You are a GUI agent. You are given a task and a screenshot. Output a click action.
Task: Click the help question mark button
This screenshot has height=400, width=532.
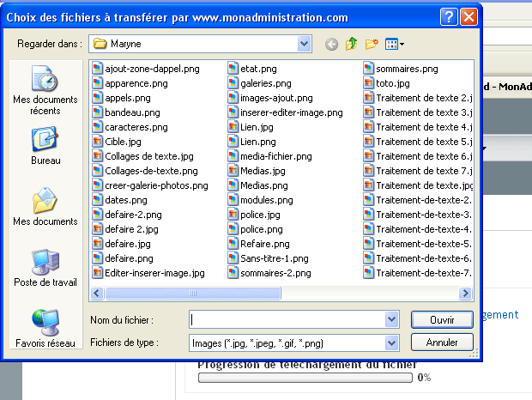click(449, 17)
